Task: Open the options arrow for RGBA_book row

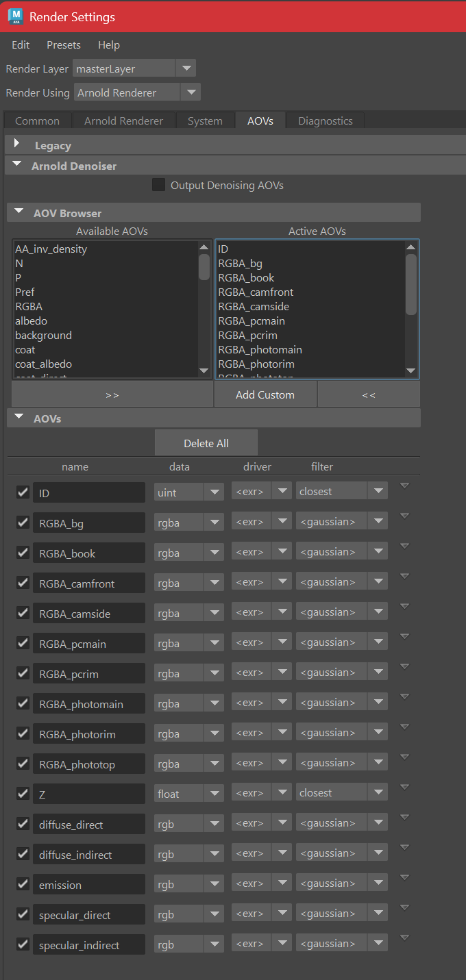Action: point(404,546)
